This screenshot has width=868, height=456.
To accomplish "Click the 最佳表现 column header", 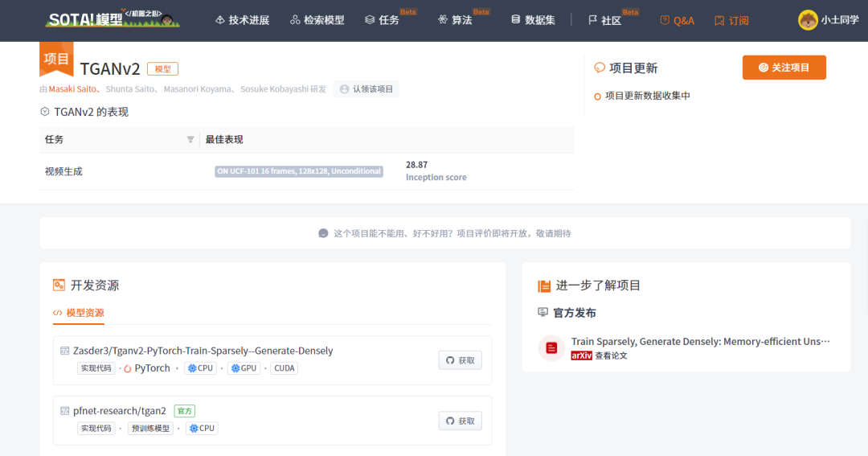I will coord(223,140).
